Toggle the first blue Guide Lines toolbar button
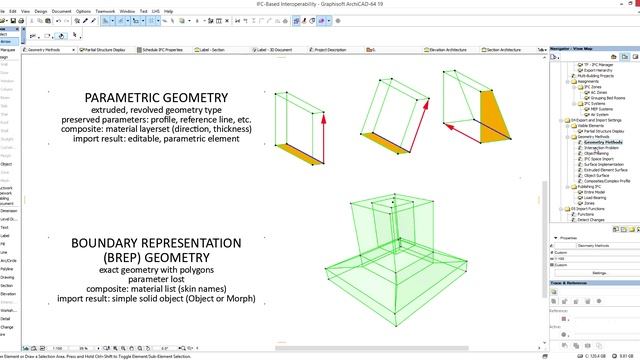This screenshot has width=640, height=360. [x=106, y=21]
